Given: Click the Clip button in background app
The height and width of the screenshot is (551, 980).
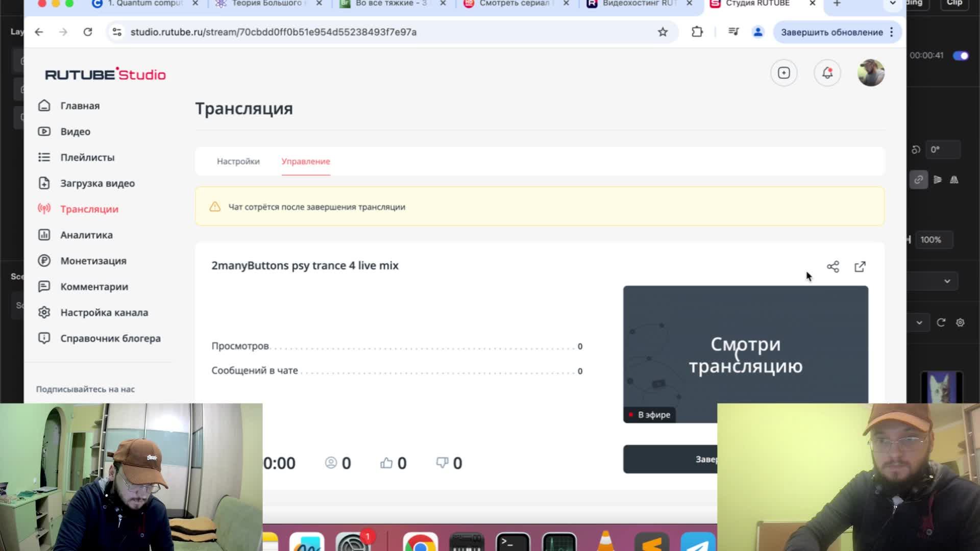Looking at the screenshot, I should [x=954, y=3].
